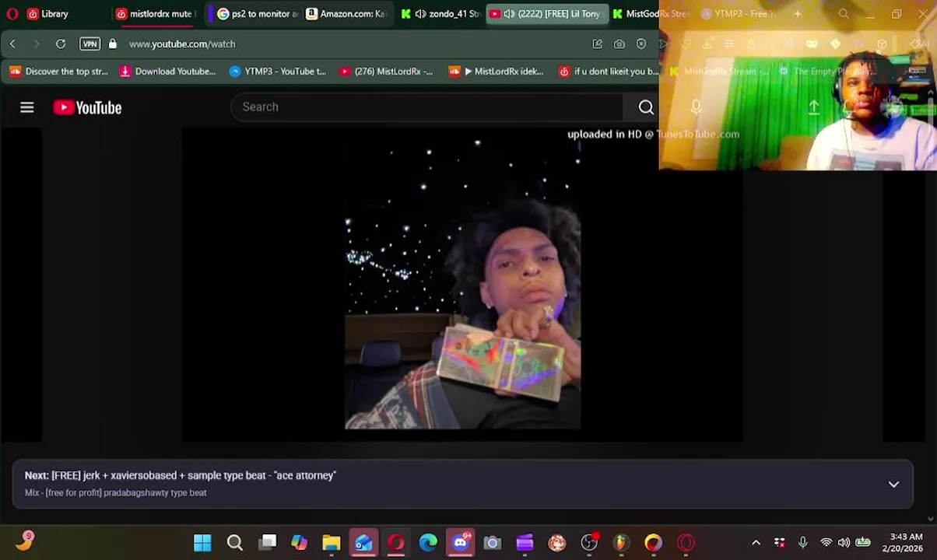Open the yellow Chrome taskbar icon
The height and width of the screenshot is (560, 937).
653,543
